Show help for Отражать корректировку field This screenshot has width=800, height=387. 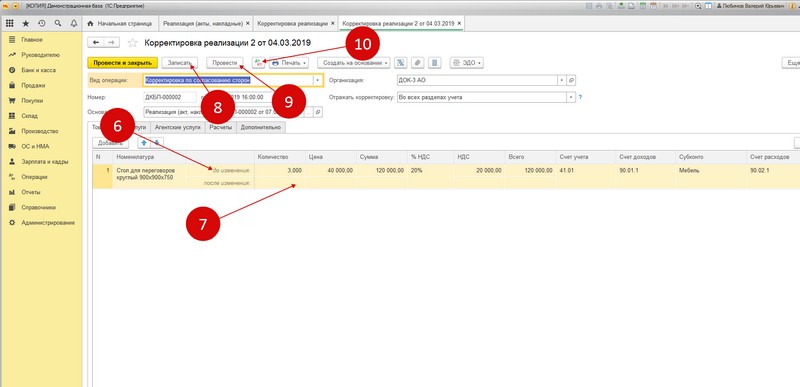pyautogui.click(x=581, y=97)
